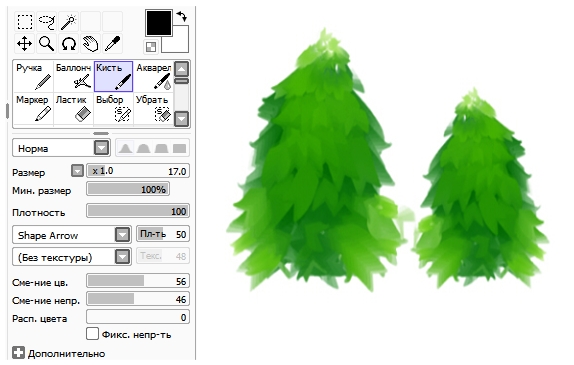Choose the magic wand tool
This screenshot has width=574, height=365.
[68, 22]
